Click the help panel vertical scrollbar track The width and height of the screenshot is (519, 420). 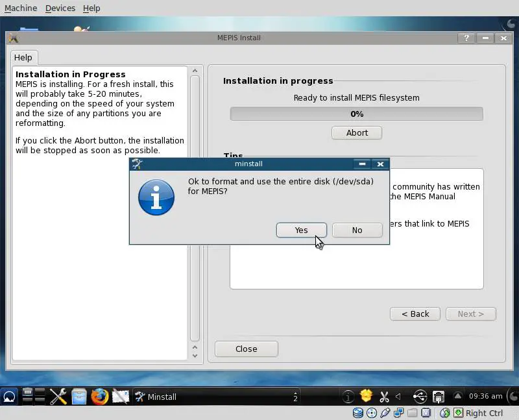(195, 208)
